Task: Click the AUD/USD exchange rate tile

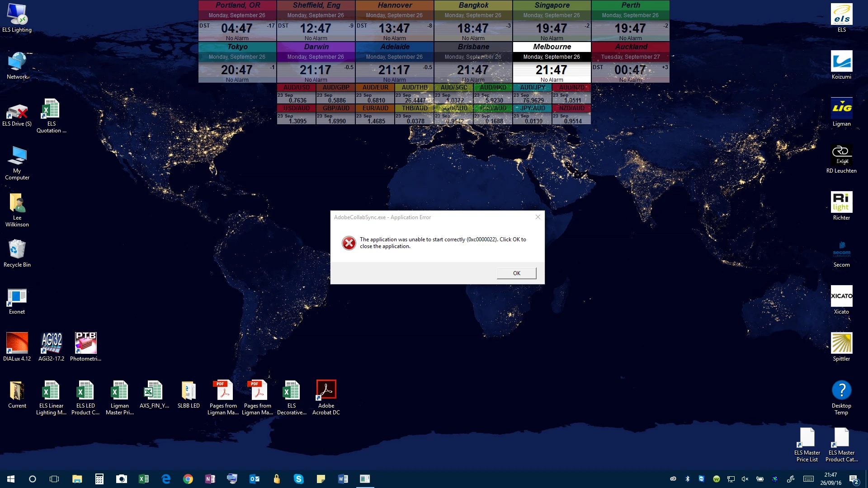Action: 297,94
